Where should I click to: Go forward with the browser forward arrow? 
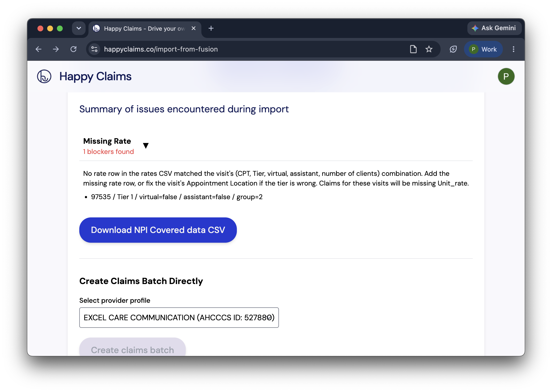[56, 49]
